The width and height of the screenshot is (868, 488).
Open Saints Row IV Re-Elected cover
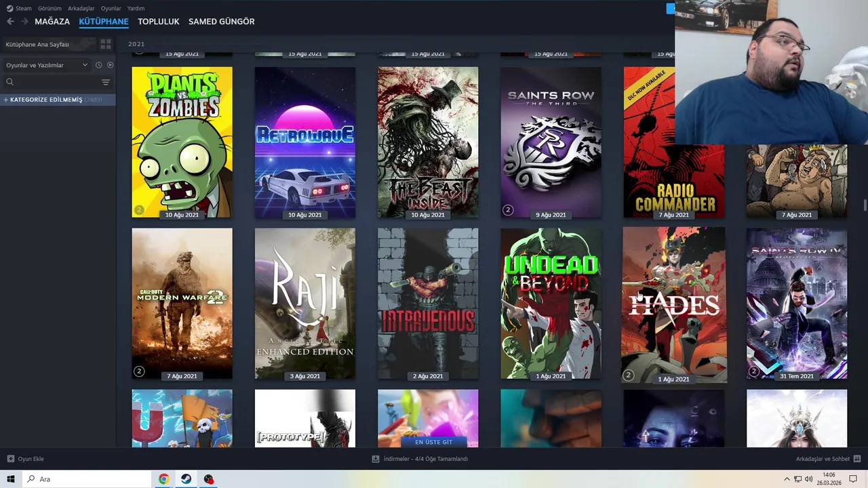coord(797,304)
